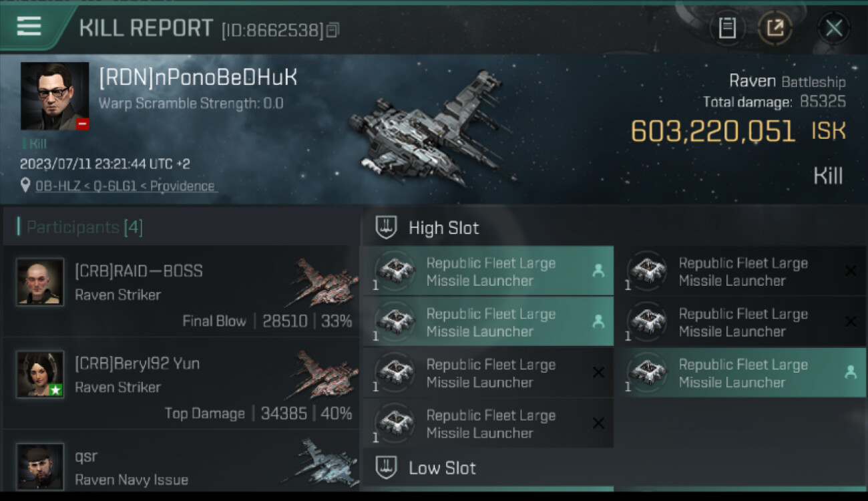868x501 pixels.
Task: Open Beryl92 Yun pilot portrait
Action: (x=40, y=374)
